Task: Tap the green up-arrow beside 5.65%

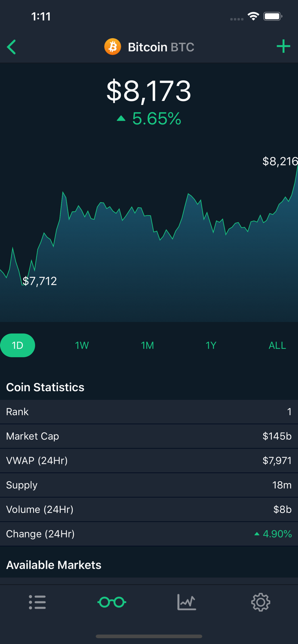Action: (x=121, y=118)
